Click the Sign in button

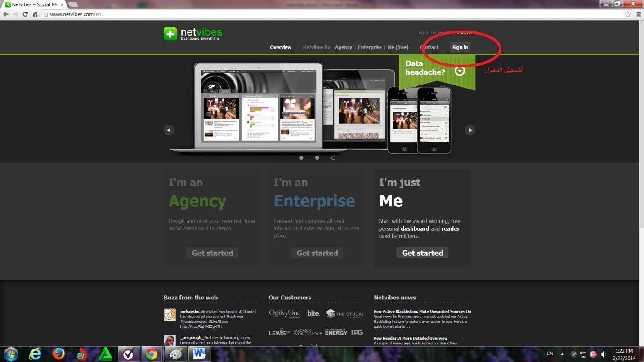(x=460, y=47)
